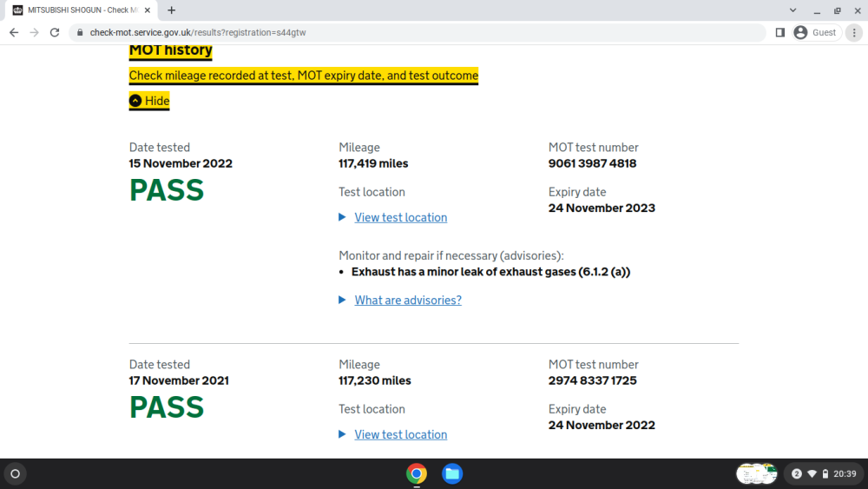Open the tab search chevron

(x=792, y=10)
